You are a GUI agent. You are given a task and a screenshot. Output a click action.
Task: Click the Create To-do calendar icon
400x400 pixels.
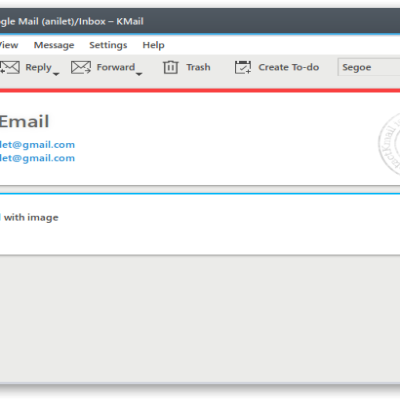tap(243, 67)
